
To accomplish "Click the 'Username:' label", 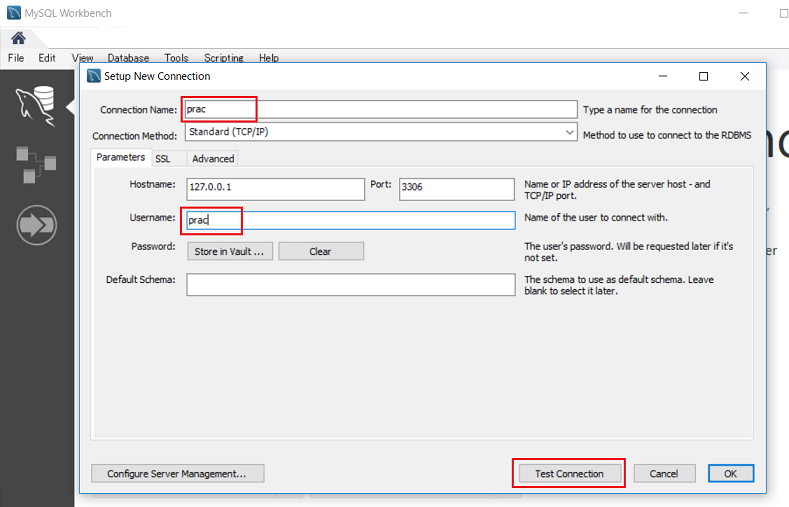I will 152,217.
